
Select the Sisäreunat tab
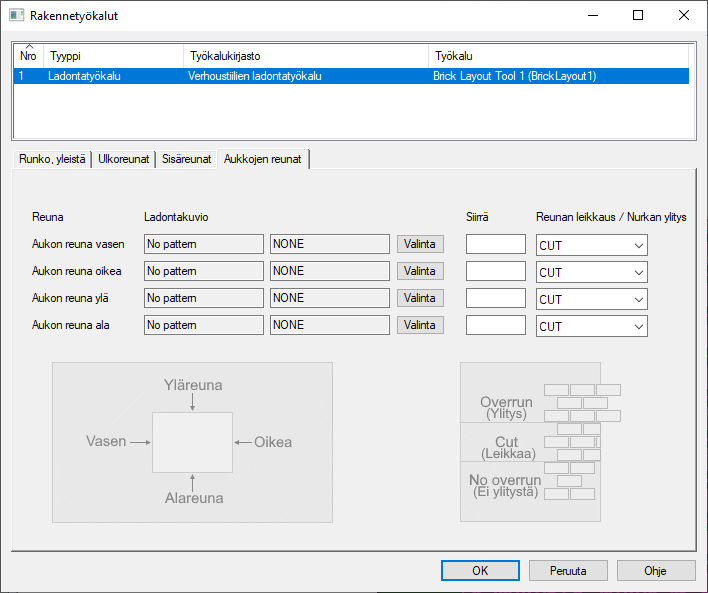pyautogui.click(x=187, y=159)
